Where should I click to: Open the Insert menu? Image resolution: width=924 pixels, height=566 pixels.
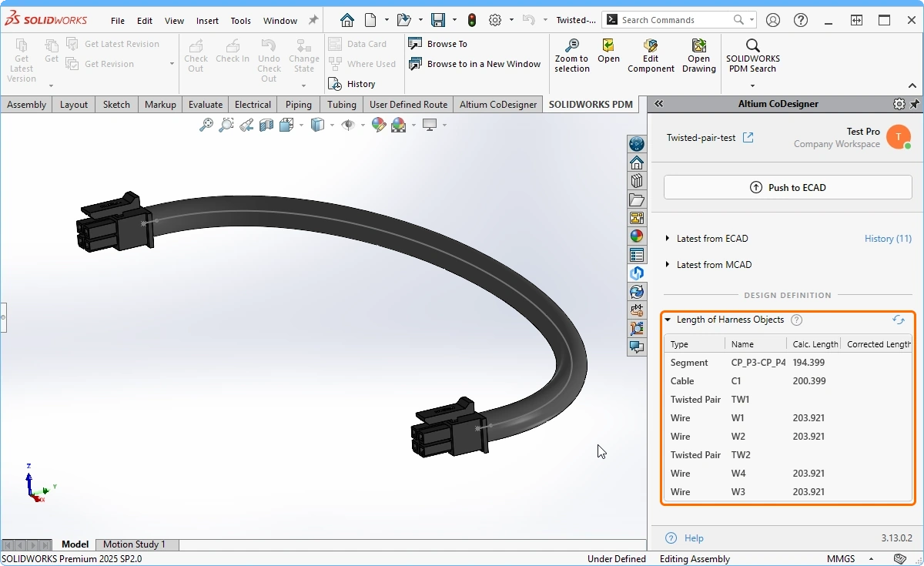tap(207, 21)
